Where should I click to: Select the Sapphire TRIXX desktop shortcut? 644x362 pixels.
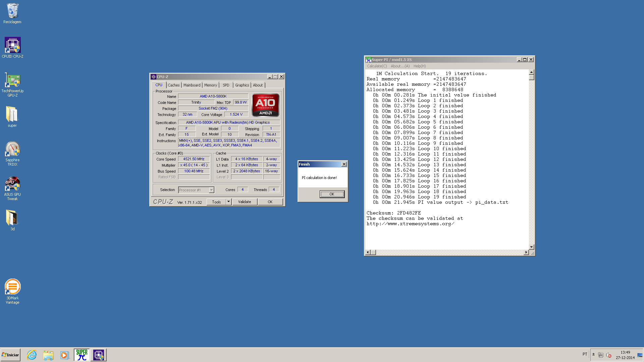pyautogui.click(x=12, y=154)
